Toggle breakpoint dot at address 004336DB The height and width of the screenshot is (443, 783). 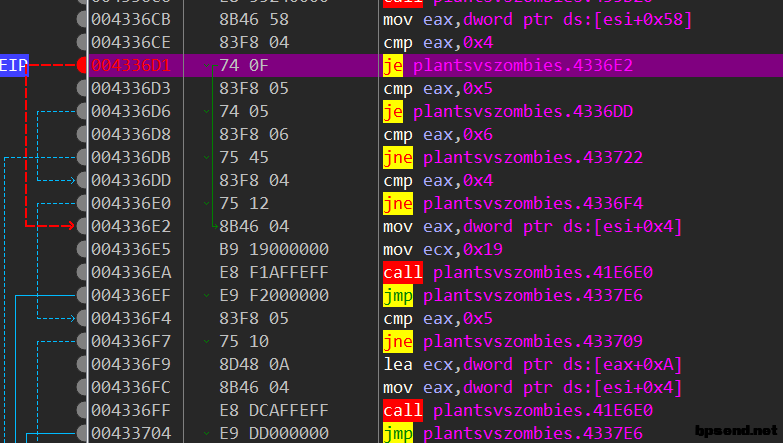pyautogui.click(x=82, y=157)
